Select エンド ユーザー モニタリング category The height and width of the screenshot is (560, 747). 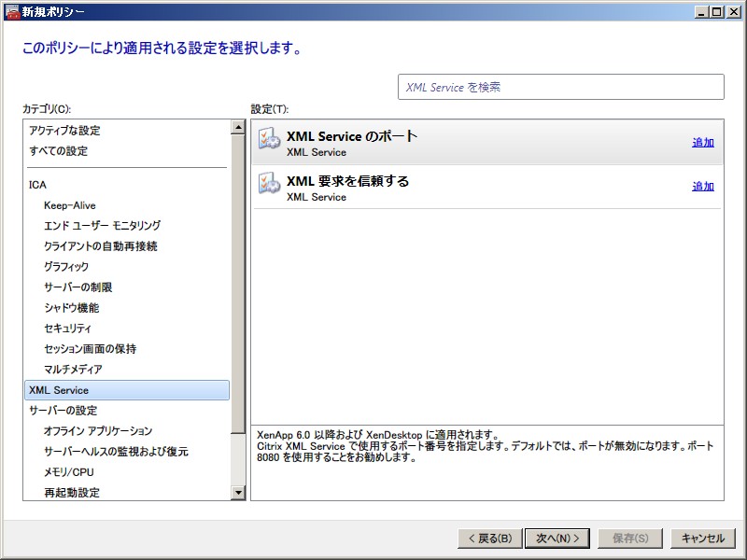tap(102, 226)
